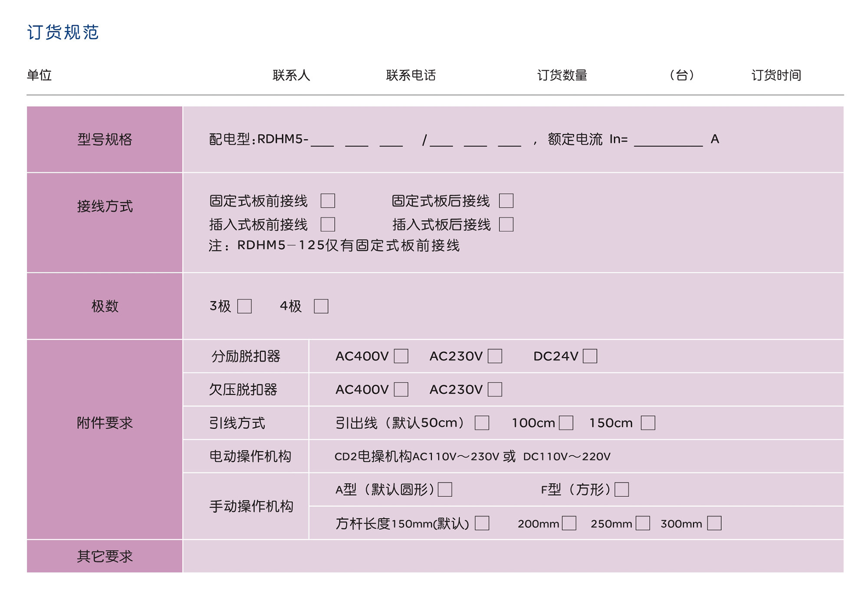Click the 其它要求 empty entry area
868x608 pixels.
click(x=512, y=556)
